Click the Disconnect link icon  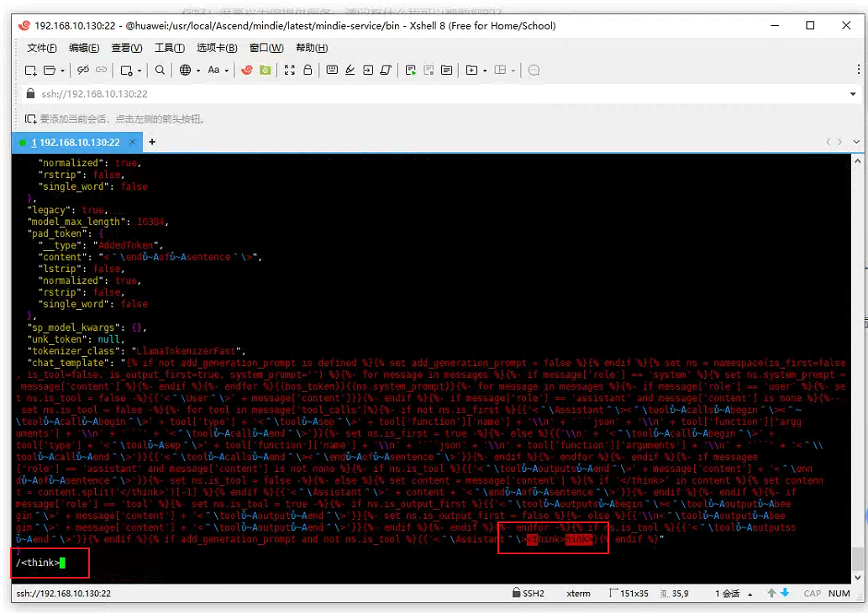pos(83,70)
